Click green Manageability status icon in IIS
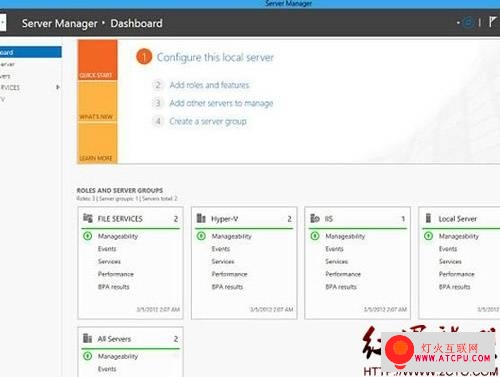Image resolution: width=500 pixels, height=377 pixels. 315,236
